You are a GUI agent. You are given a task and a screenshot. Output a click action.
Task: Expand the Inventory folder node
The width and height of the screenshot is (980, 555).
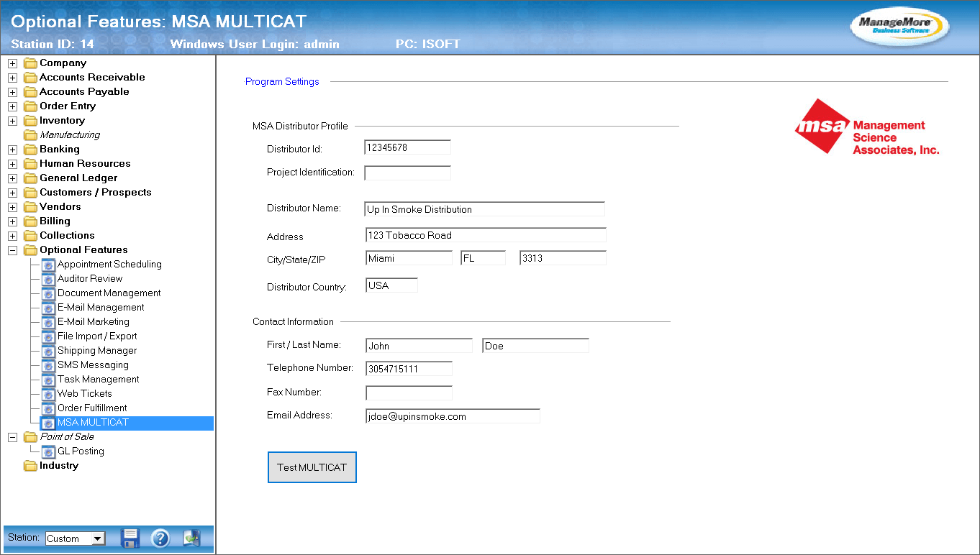coord(12,121)
